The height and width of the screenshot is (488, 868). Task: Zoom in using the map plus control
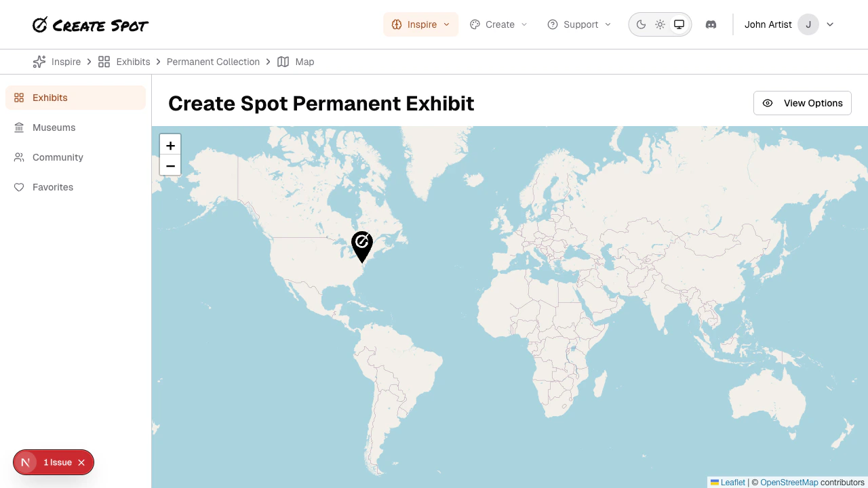tap(170, 144)
